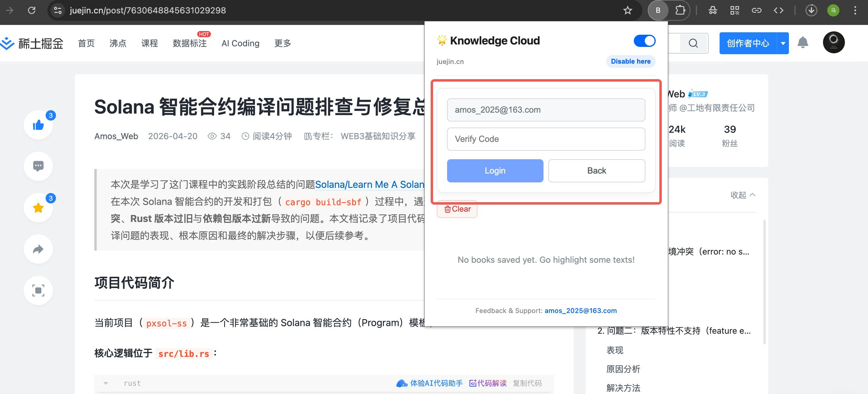Image resolution: width=868 pixels, height=394 pixels.
Task: Click 体验AI代码助手 on the code block
Action: point(430,383)
